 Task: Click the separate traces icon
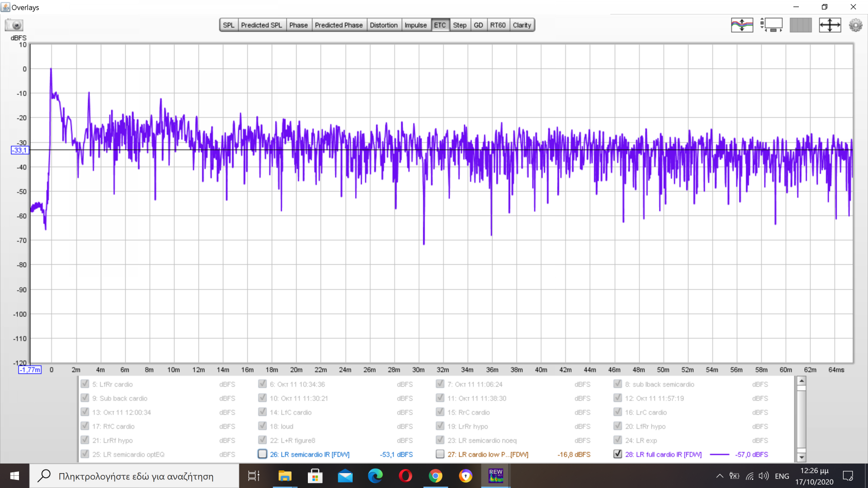point(742,25)
